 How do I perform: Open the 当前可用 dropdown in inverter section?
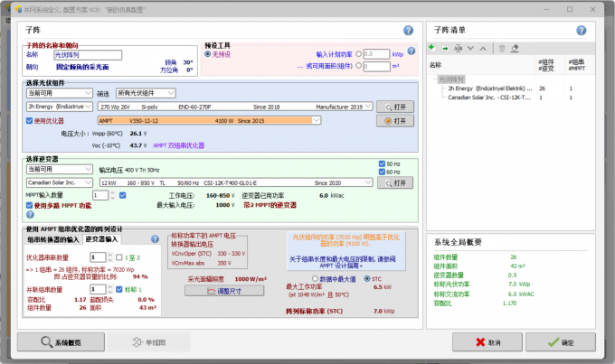pyautogui.click(x=60, y=169)
